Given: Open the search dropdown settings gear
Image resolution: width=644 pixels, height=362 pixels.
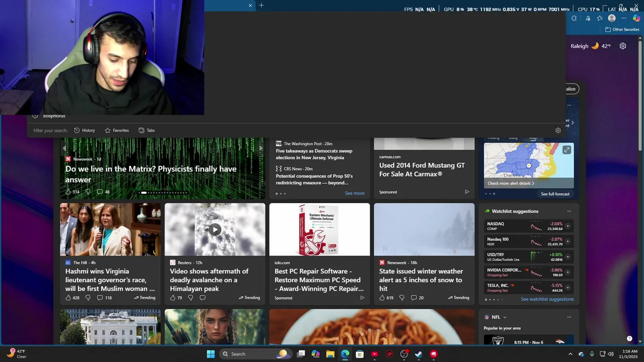Looking at the screenshot, I should (558, 130).
